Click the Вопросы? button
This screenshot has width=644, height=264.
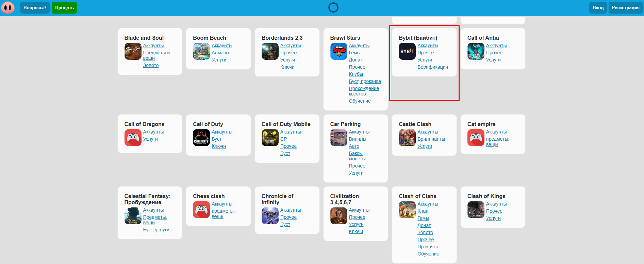click(x=35, y=7)
